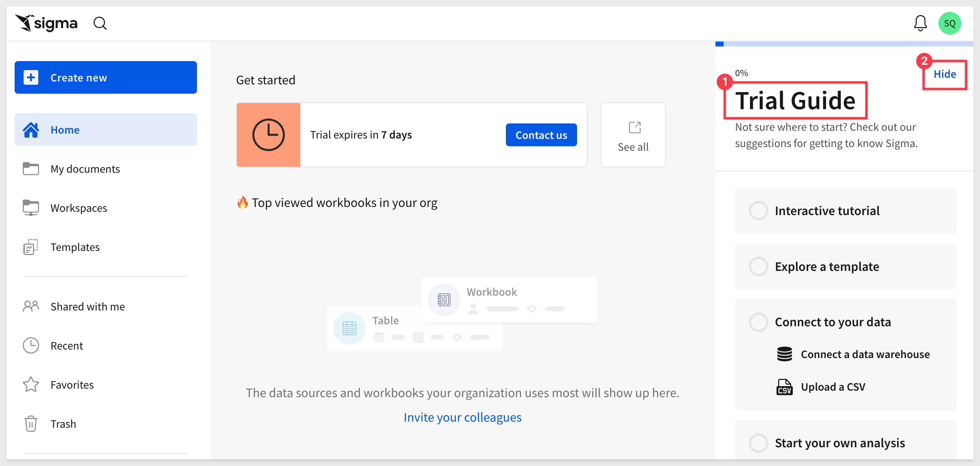Expand the Start your own analysis step
Viewport: 980px width, 466px height.
point(846,442)
